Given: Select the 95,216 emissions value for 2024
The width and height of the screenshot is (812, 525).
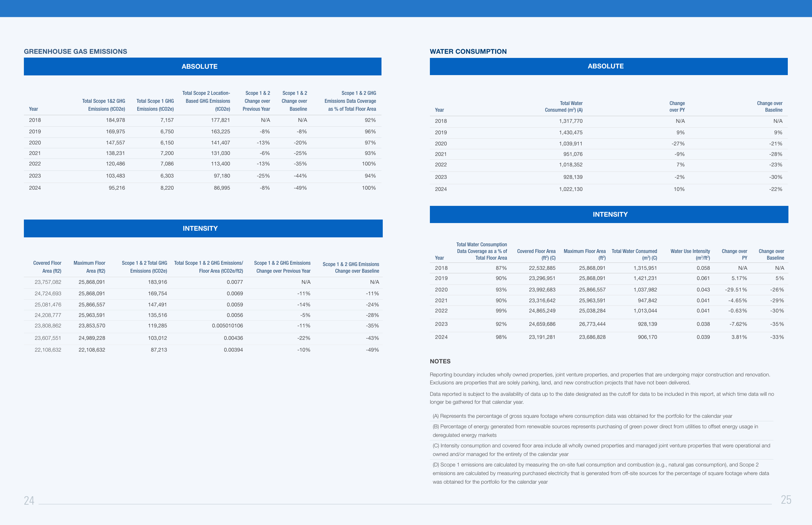Looking at the screenshot, I should 117,188.
